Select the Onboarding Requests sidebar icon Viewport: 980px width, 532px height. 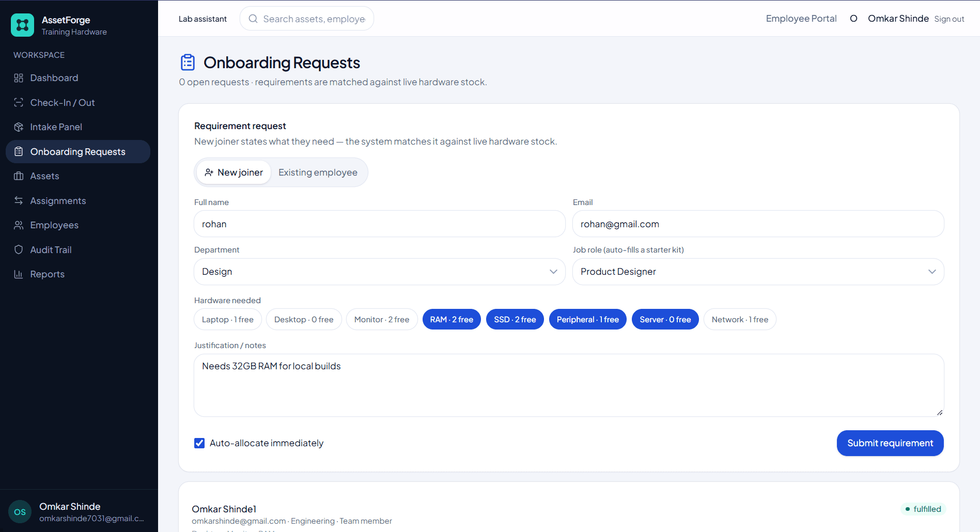[19, 151]
